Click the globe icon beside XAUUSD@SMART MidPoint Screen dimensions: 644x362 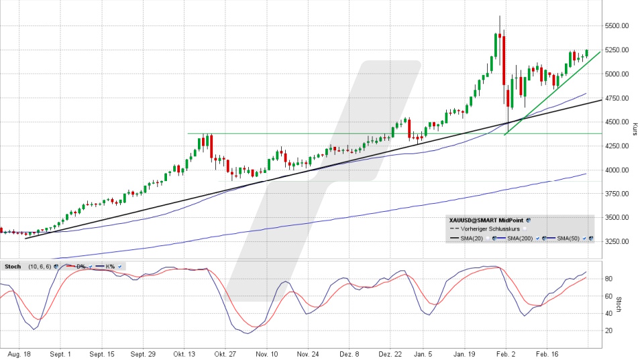(528, 220)
